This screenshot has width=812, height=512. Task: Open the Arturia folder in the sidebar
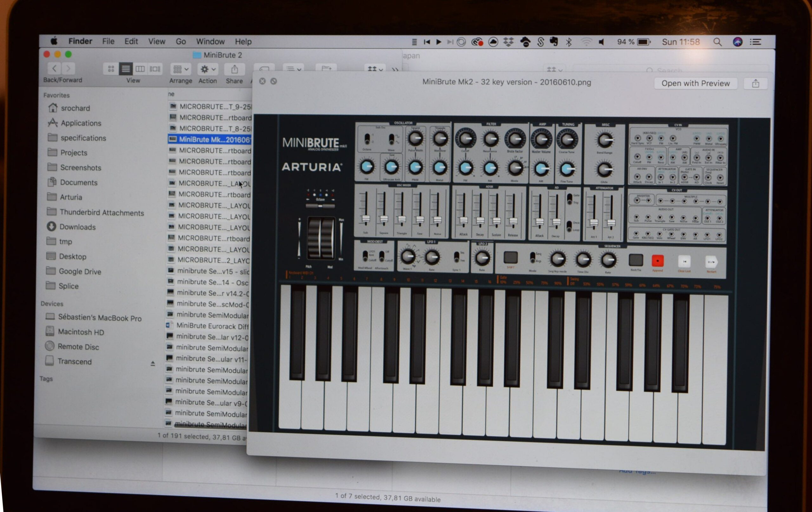click(x=71, y=197)
